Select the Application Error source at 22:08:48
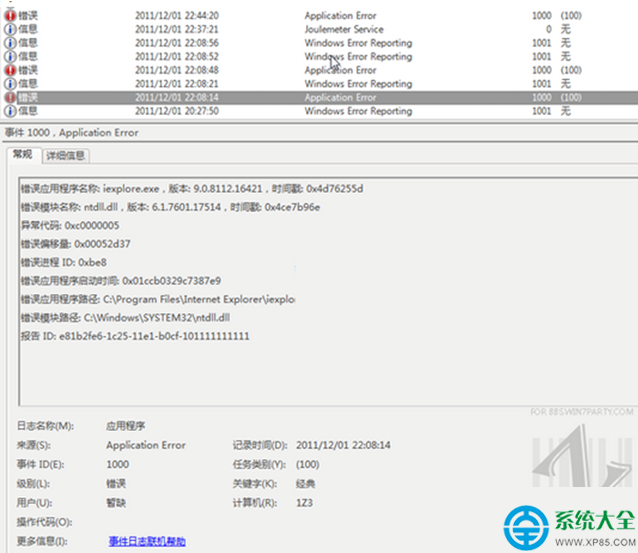This screenshot has height=553, width=638. click(340, 70)
